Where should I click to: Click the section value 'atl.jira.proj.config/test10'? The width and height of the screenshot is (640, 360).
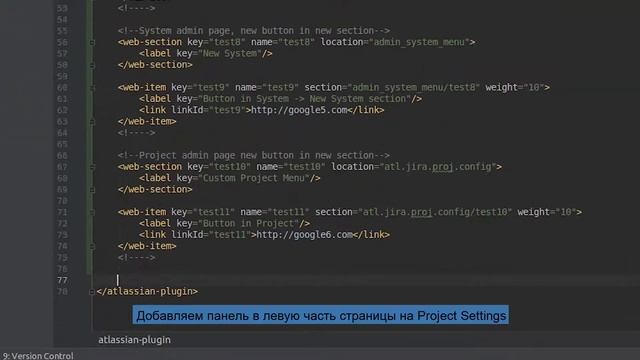435,212
